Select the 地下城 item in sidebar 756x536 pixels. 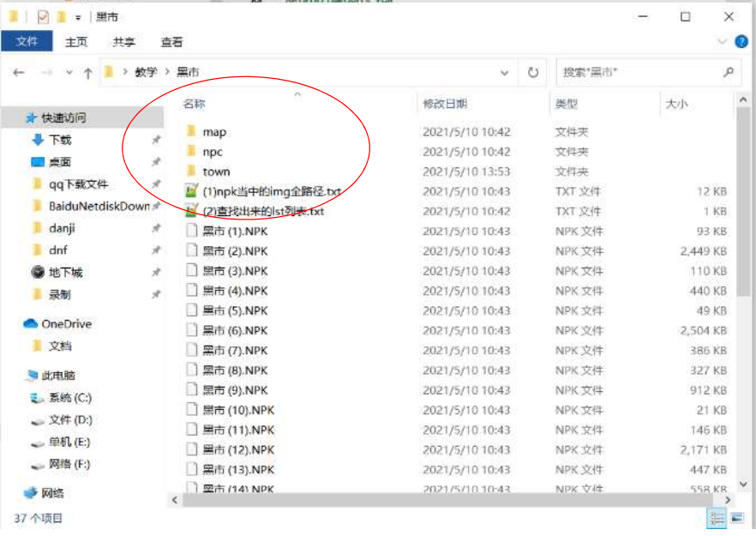65,272
